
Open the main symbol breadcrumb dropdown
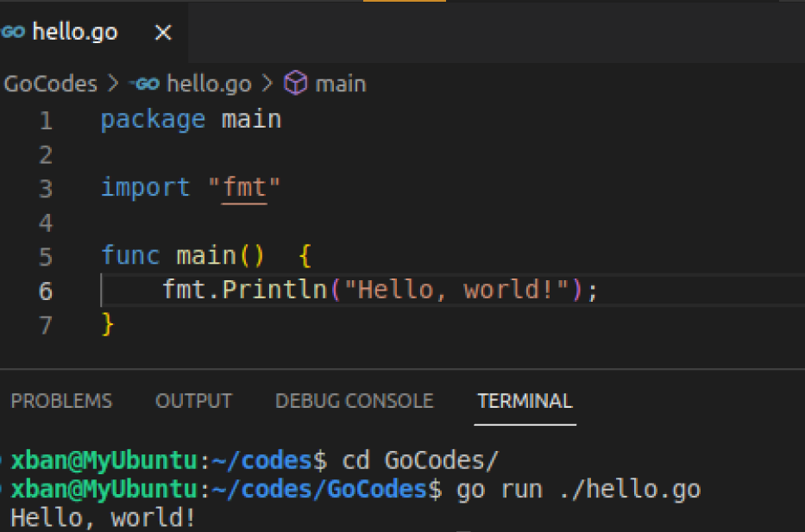[342, 83]
